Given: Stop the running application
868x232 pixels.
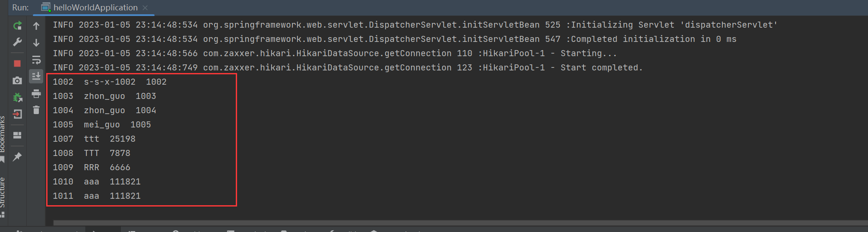Looking at the screenshot, I should pos(17,64).
